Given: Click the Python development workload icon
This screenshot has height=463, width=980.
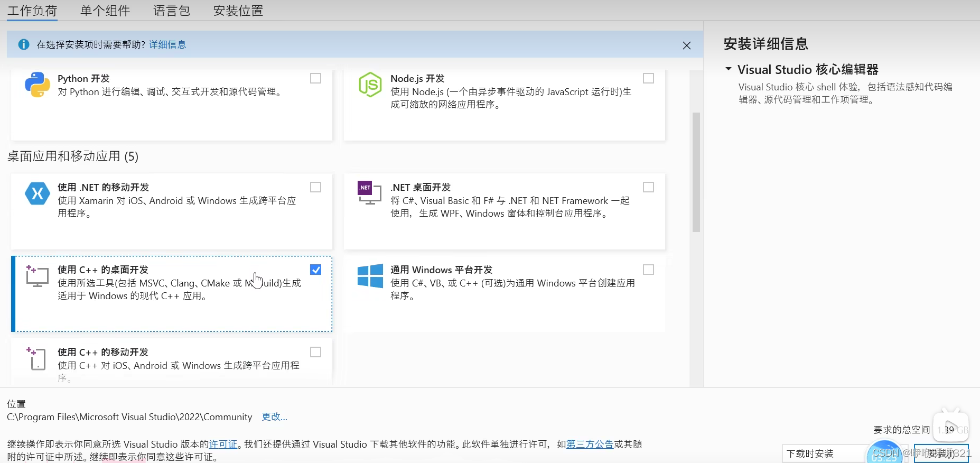Looking at the screenshot, I should pos(38,85).
